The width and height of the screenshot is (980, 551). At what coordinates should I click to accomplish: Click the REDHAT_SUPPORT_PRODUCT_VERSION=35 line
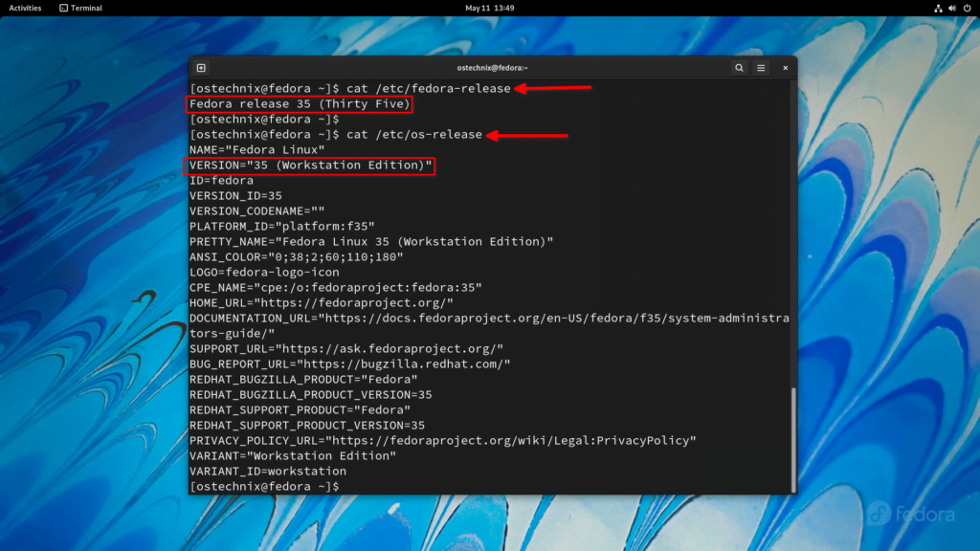point(307,426)
